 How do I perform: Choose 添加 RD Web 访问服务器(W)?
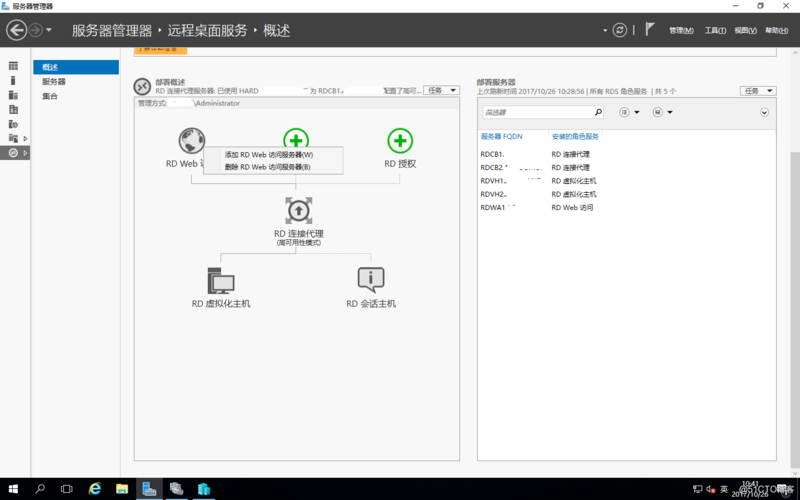273,155
